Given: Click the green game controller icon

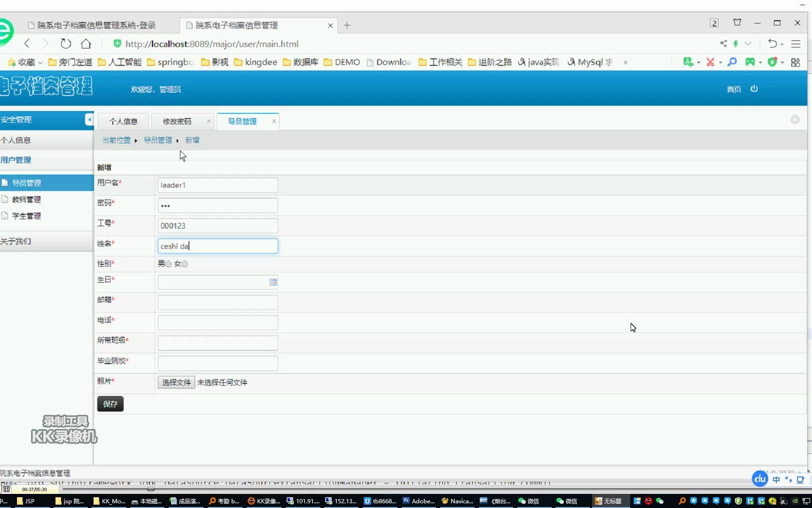Looking at the screenshot, I should [x=750, y=62].
